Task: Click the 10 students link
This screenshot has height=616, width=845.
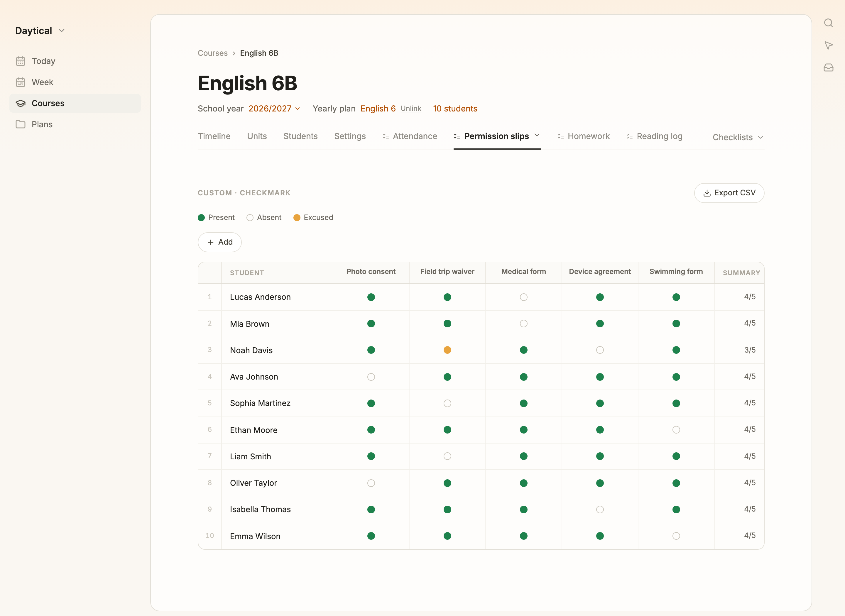Action: click(x=455, y=109)
